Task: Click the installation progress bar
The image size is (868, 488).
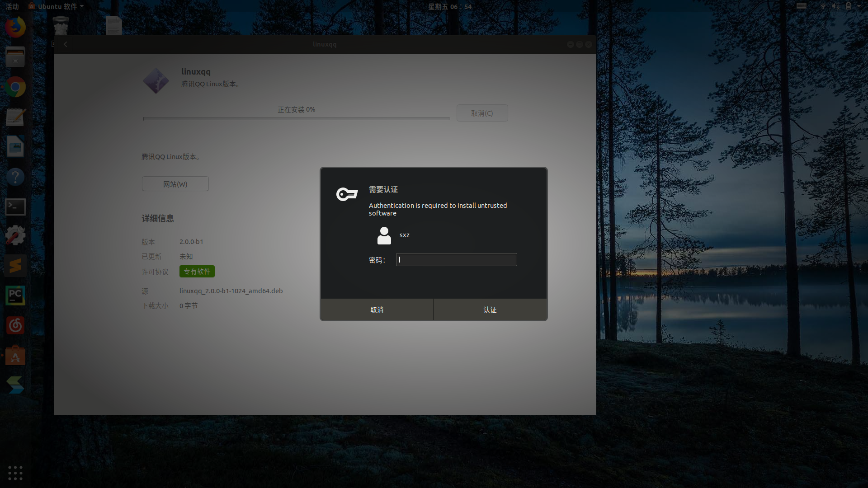Action: coord(296,118)
